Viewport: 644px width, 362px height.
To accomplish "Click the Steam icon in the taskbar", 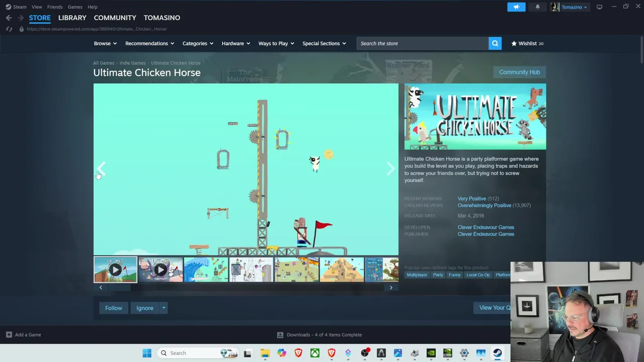I will tap(497, 353).
